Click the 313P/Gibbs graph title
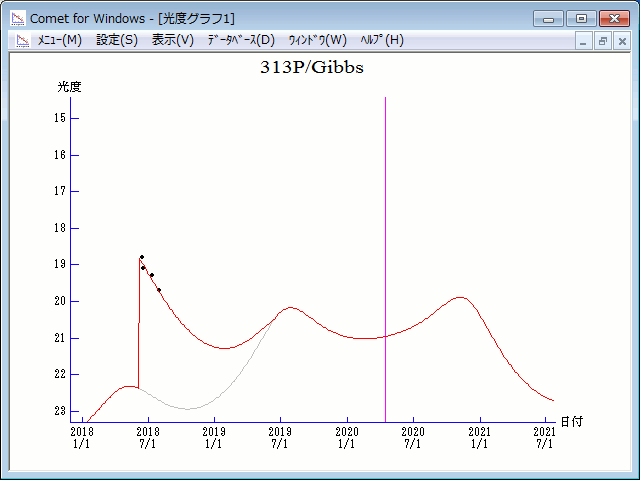 coord(312,68)
